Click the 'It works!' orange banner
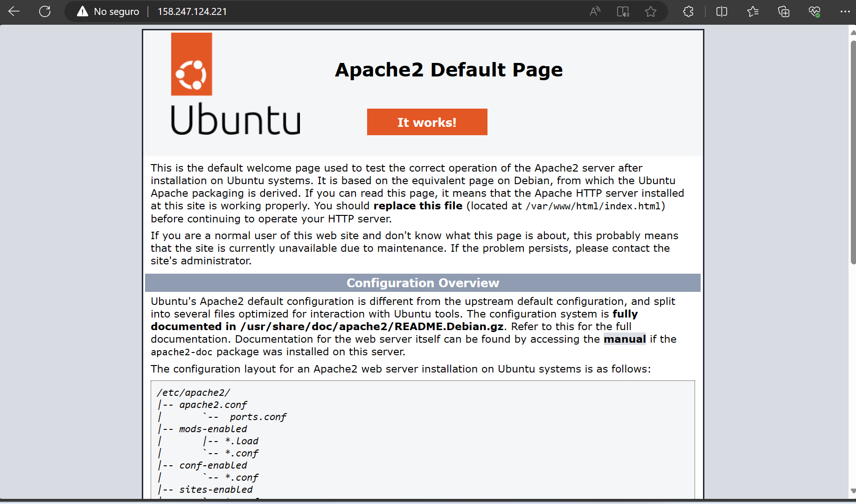Viewport: 856px width, 504px height. click(427, 122)
